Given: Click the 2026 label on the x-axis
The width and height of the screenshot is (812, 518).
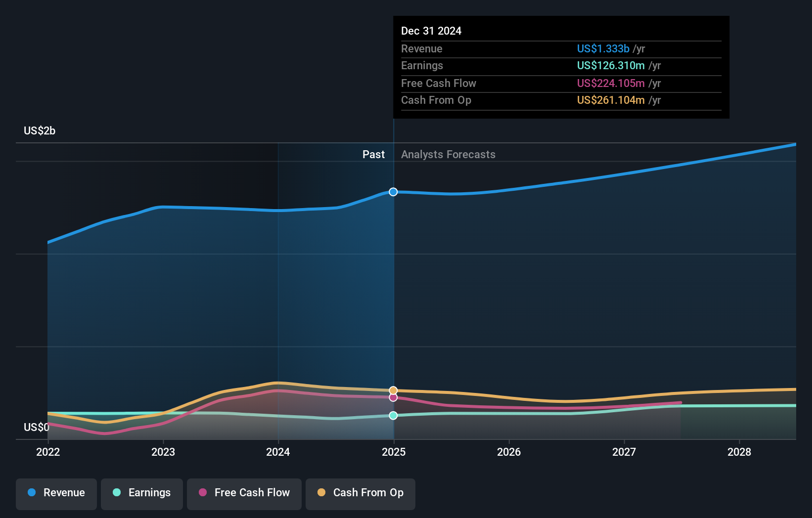Looking at the screenshot, I should pos(509,452).
